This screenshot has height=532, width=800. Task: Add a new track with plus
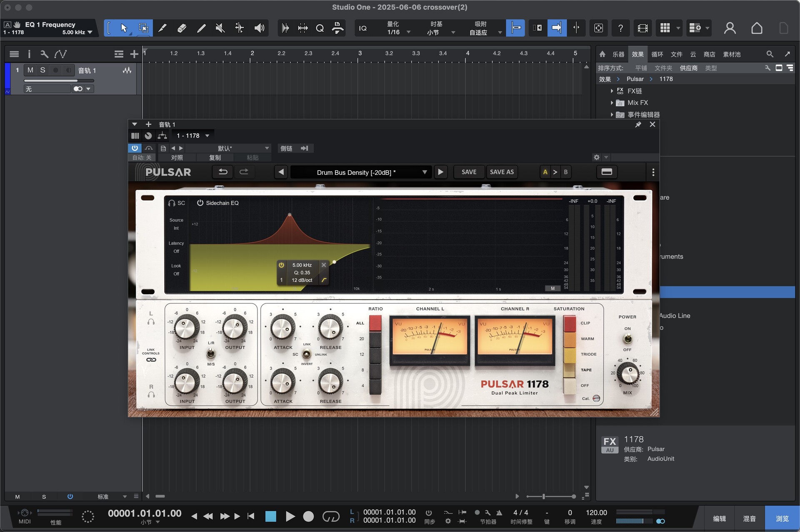134,54
